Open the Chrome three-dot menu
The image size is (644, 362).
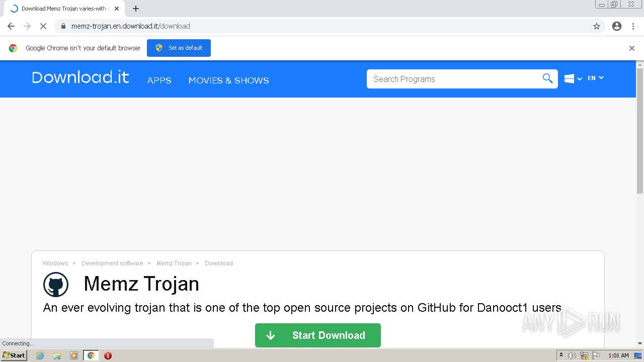point(633,26)
